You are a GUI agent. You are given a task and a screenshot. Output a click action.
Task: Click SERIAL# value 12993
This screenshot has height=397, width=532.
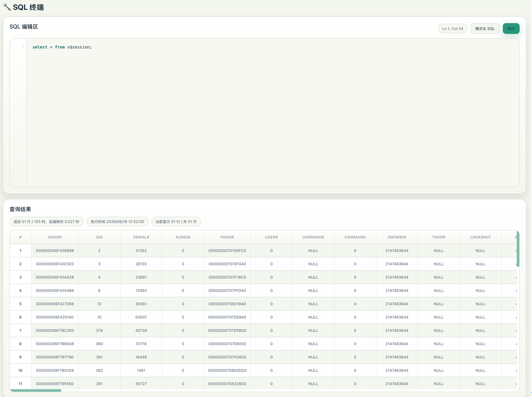click(x=141, y=291)
